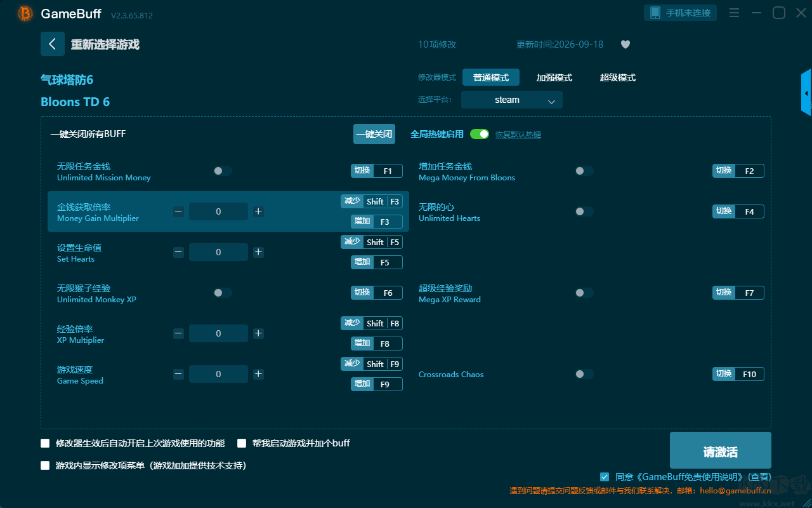Click the Shift F3 减少 hotkey button
Screen dimensions: 812x508
pos(372,201)
